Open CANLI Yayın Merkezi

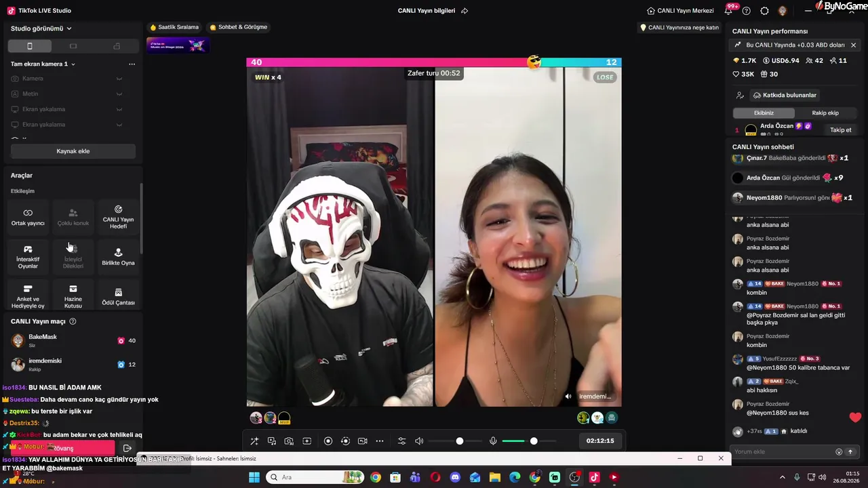(679, 11)
